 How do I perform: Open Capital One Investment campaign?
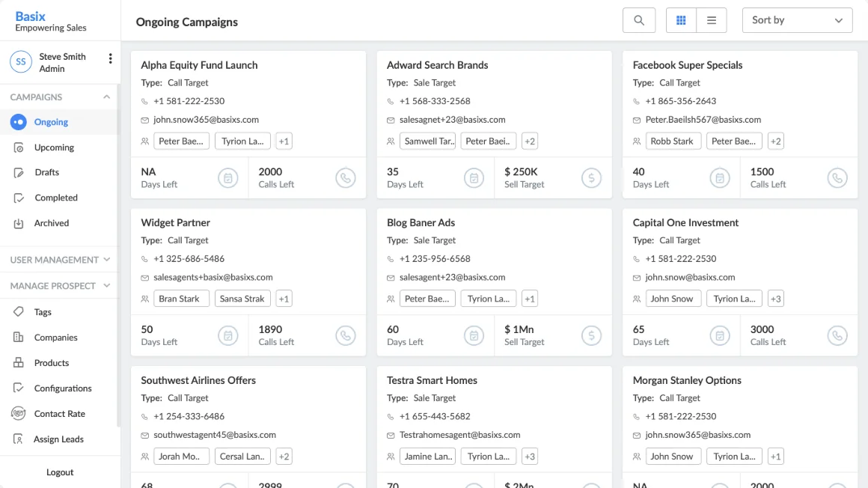[685, 223]
